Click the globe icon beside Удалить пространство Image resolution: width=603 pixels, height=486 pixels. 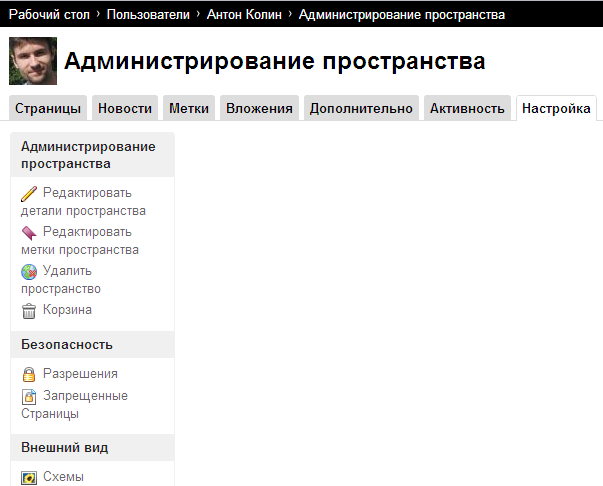[x=29, y=271]
